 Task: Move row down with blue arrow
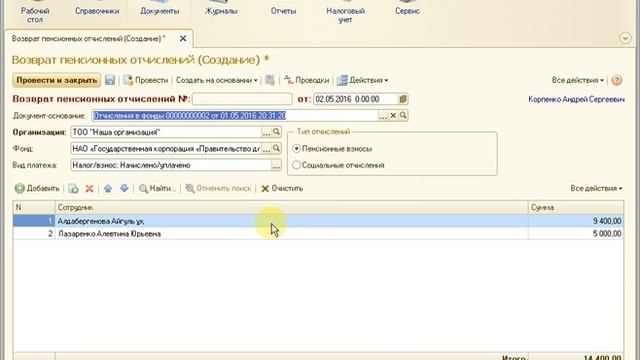click(124, 188)
